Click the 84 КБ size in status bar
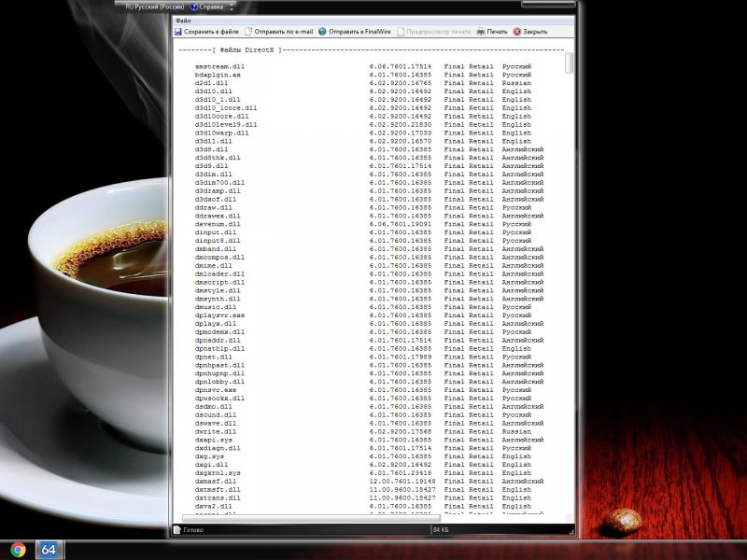The width and height of the screenshot is (747, 560). tap(441, 529)
